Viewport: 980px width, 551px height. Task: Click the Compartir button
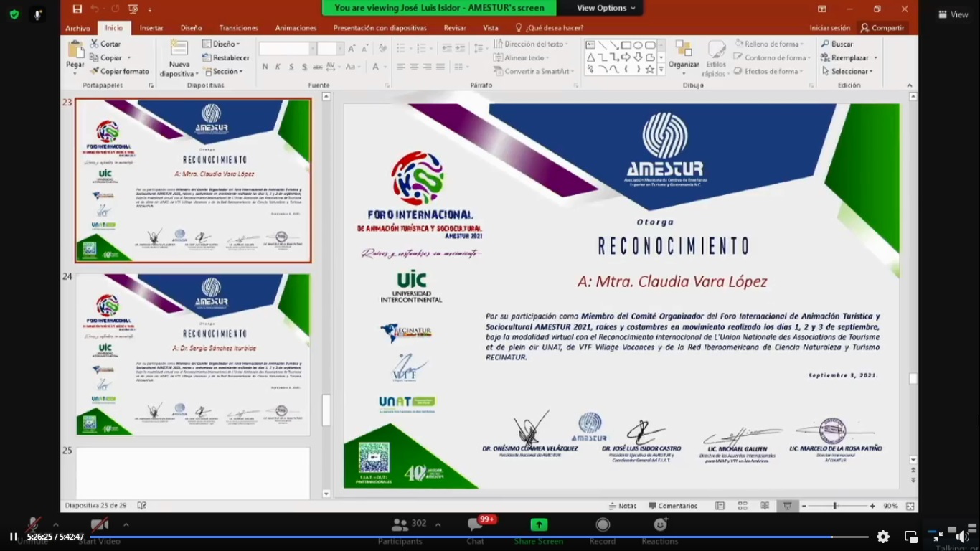[x=882, y=28]
